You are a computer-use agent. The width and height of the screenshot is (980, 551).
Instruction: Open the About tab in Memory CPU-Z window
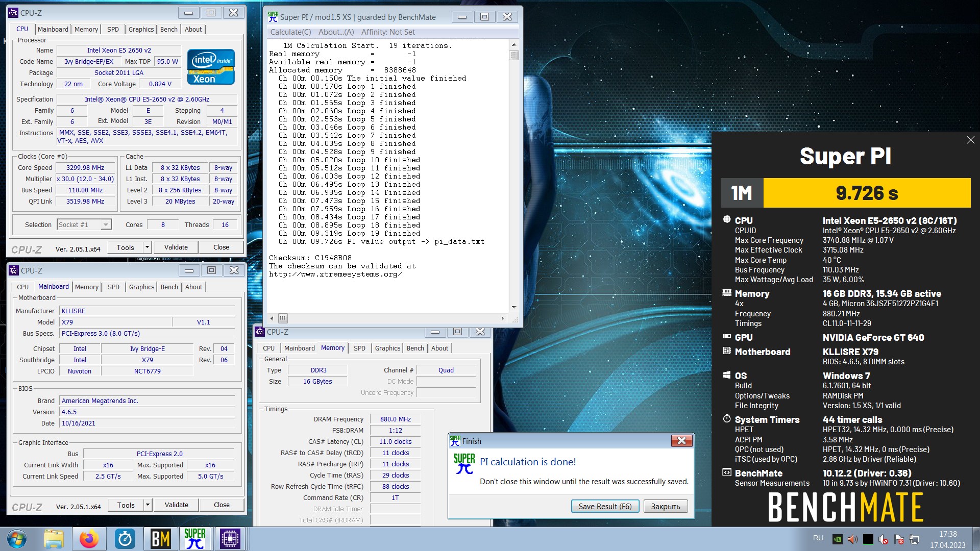pyautogui.click(x=439, y=348)
